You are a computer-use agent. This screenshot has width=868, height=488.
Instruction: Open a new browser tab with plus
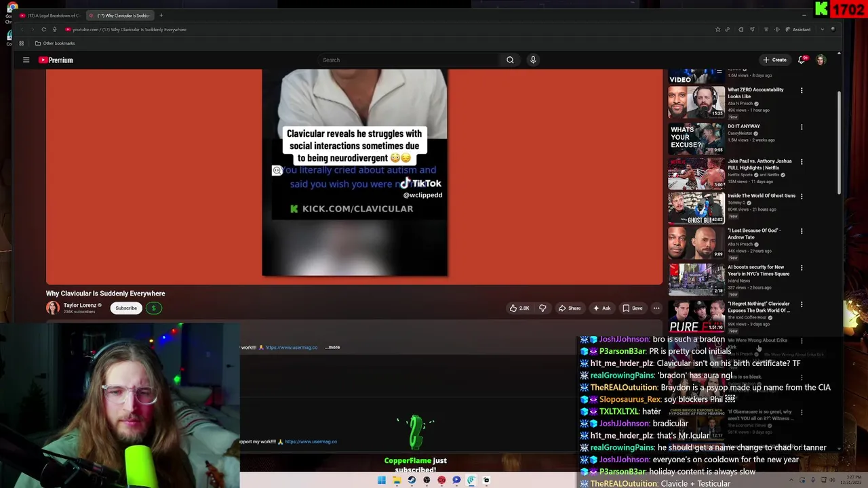tap(161, 16)
